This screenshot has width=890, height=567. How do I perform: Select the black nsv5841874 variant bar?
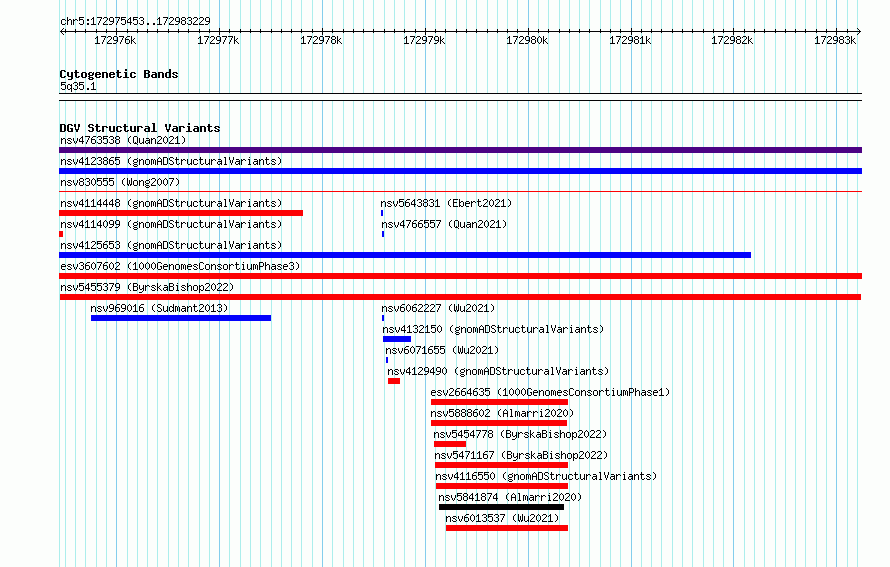coord(501,507)
